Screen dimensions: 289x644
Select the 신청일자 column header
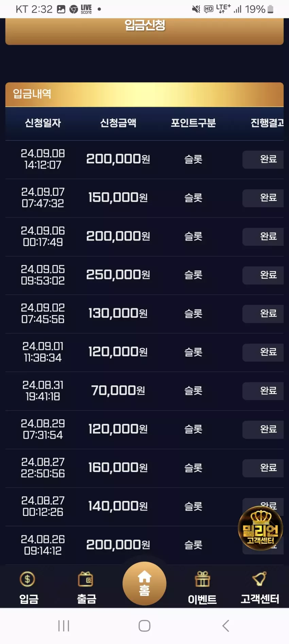click(43, 123)
